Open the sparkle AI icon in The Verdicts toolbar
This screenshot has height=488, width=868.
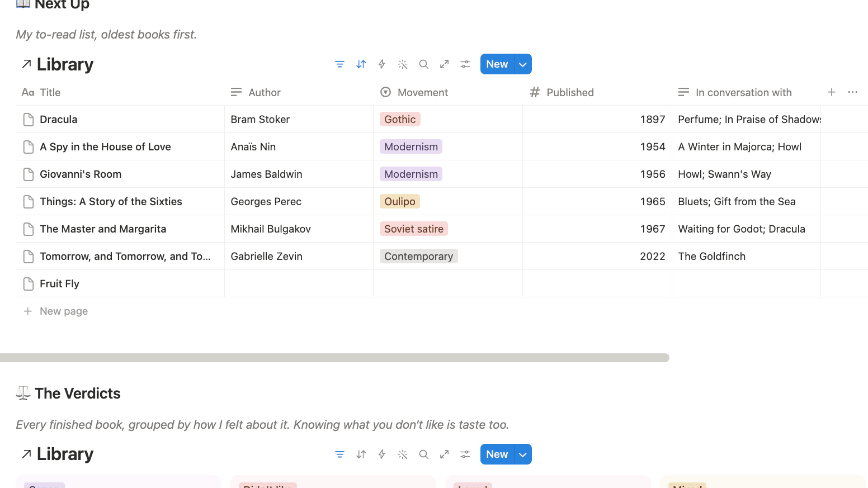[x=403, y=454]
